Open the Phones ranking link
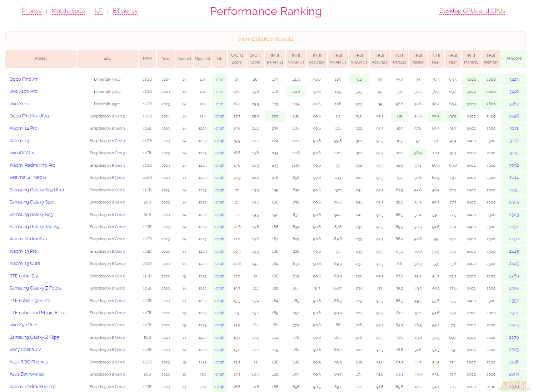The width and height of the screenshot is (533, 392). (31, 11)
